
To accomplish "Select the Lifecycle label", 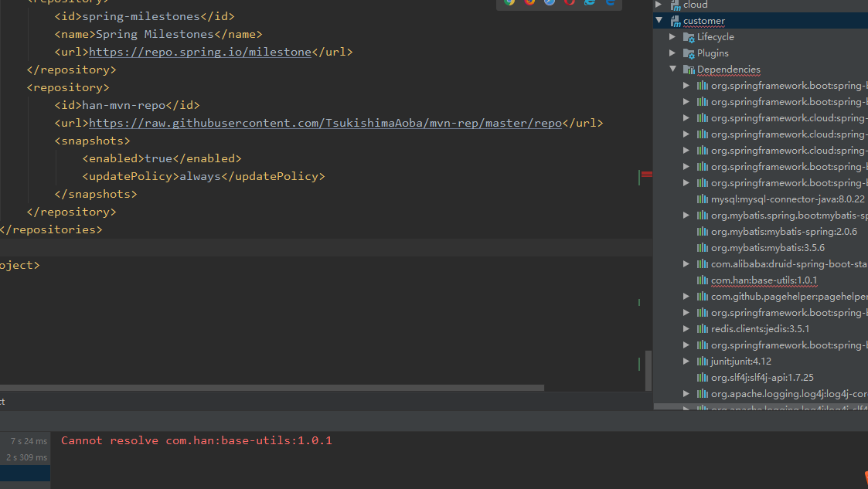I will click(x=715, y=37).
